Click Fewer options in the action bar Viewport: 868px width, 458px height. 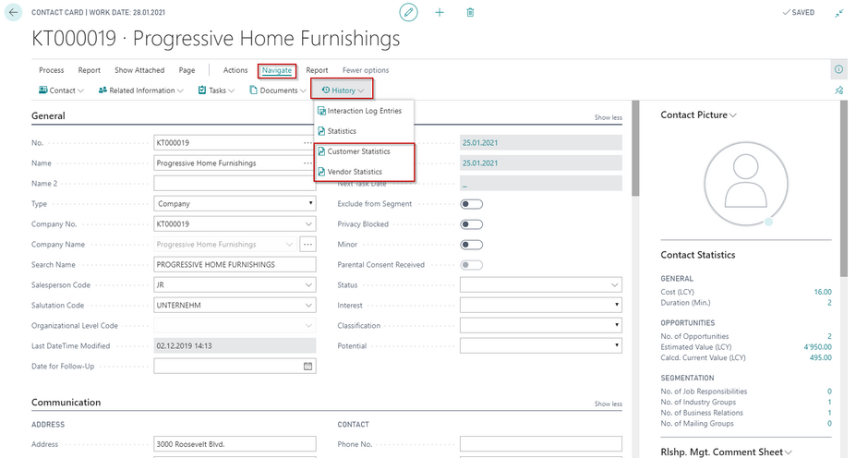click(366, 70)
